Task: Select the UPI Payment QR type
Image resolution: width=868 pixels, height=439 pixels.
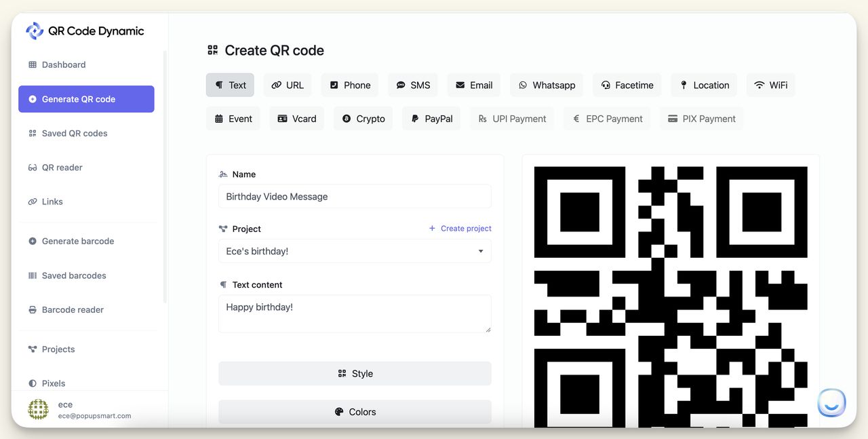Action: [512, 119]
